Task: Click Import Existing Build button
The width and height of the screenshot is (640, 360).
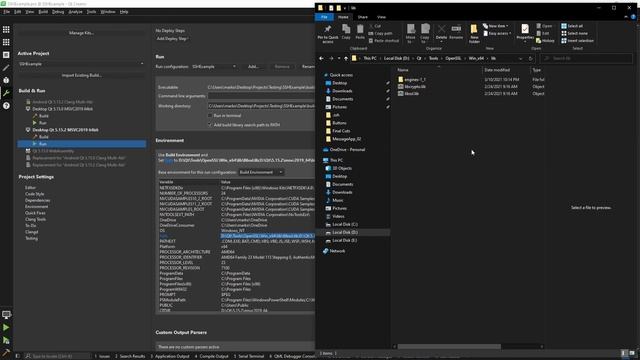Action: click(81, 76)
